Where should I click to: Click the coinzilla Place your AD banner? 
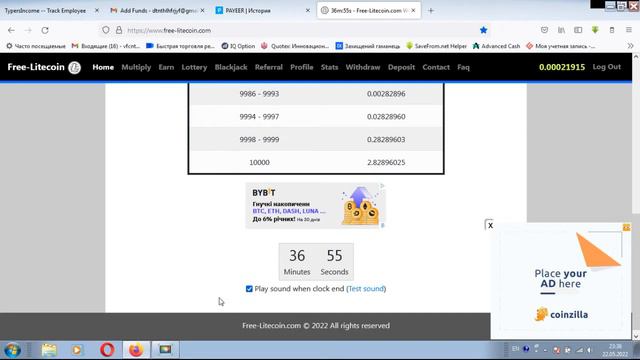[561, 281]
